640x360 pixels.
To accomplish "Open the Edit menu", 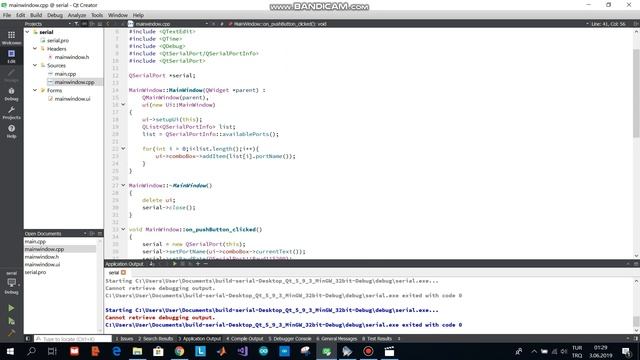I will tap(20, 15).
